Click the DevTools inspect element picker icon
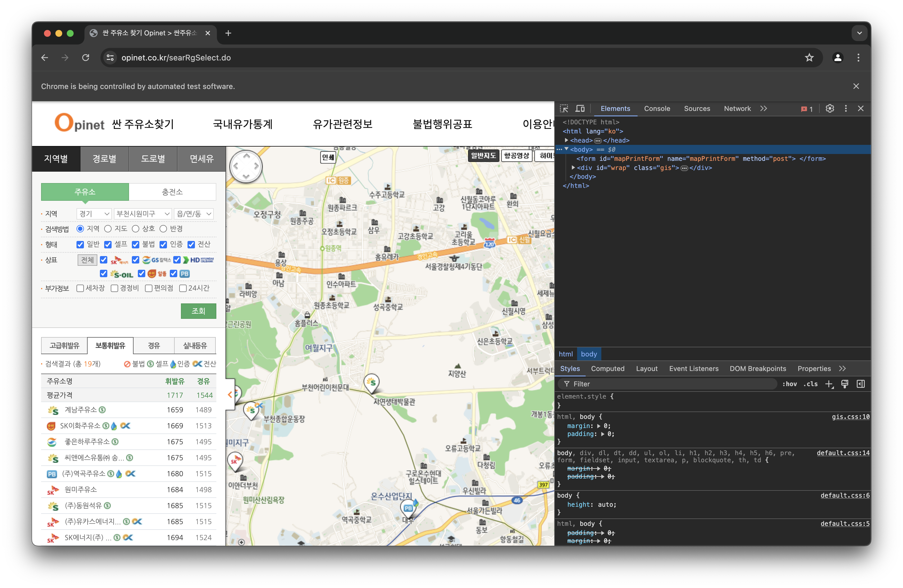903x588 pixels. 564,109
